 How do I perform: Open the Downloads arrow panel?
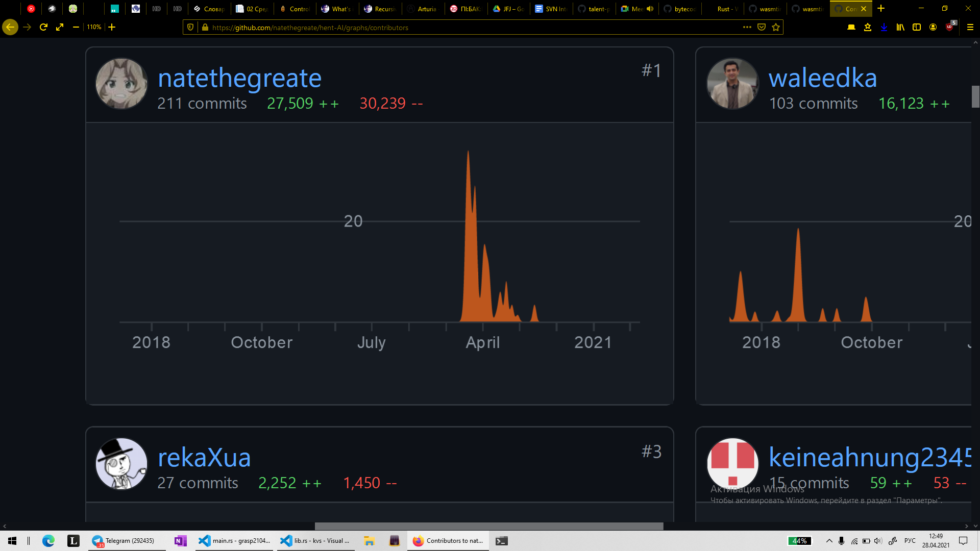884,28
